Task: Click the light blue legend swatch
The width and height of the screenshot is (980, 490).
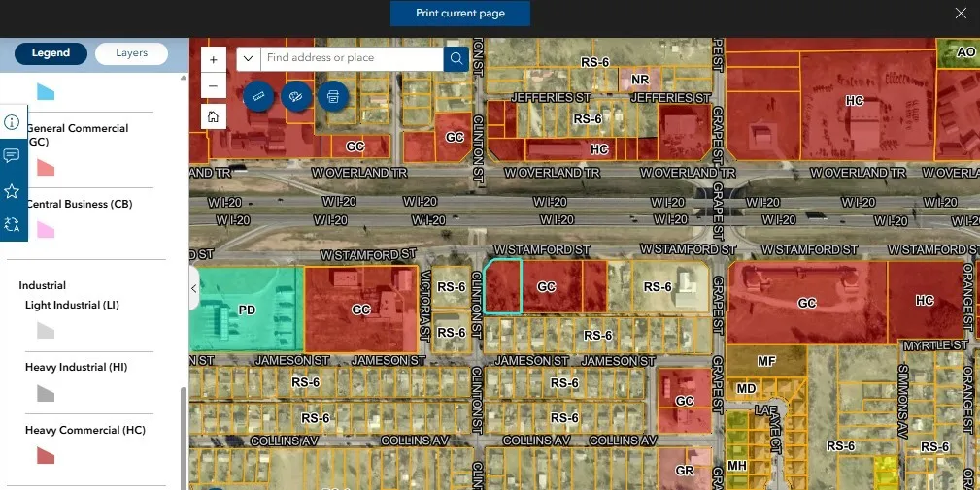Action: click(x=46, y=92)
